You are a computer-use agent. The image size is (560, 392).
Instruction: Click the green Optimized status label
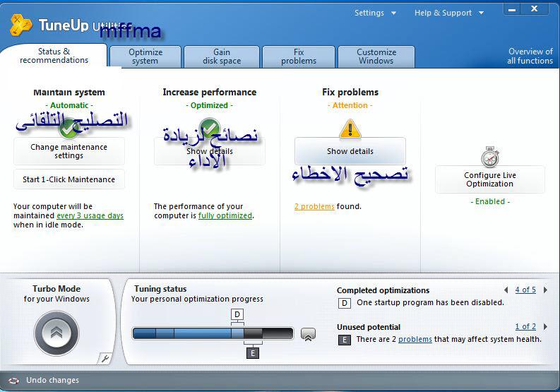click(209, 105)
